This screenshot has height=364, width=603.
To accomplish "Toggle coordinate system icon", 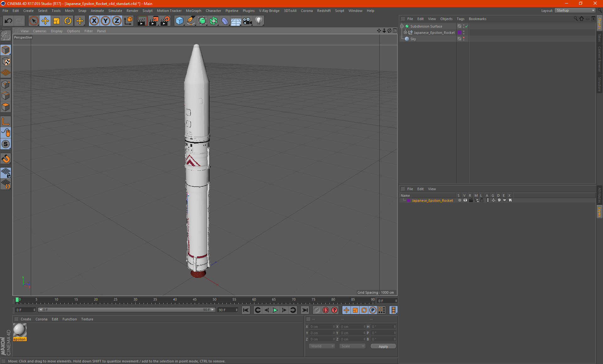I will click(x=128, y=21).
